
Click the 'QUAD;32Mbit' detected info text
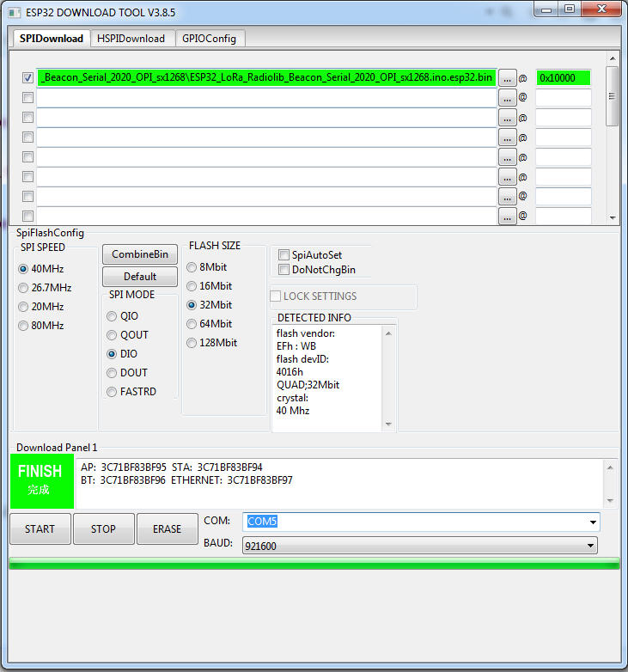[x=308, y=385]
